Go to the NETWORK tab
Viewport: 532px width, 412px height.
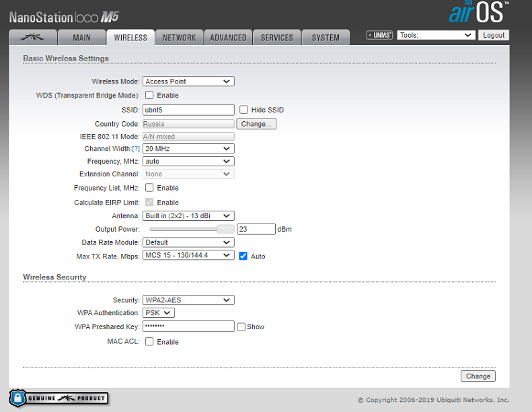tap(179, 37)
